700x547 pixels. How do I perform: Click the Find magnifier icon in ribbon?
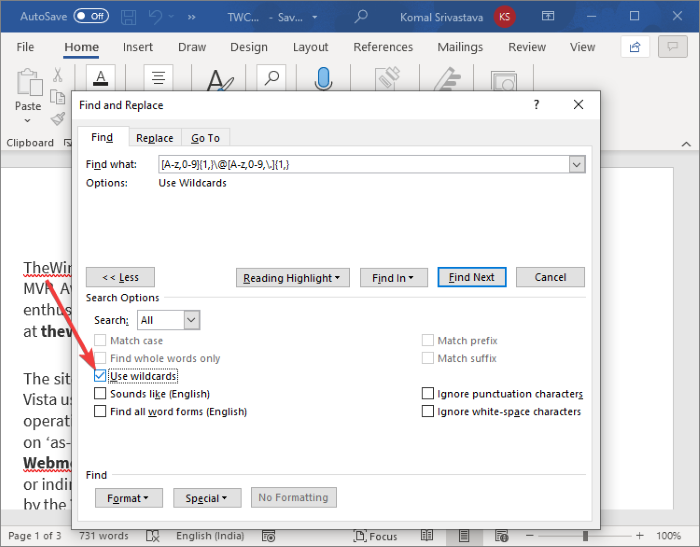[x=271, y=78]
